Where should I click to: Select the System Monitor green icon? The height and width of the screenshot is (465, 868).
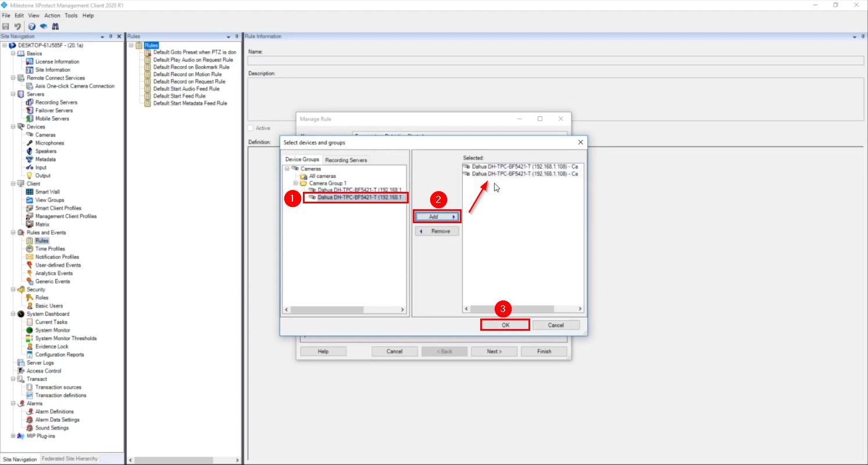[29, 330]
